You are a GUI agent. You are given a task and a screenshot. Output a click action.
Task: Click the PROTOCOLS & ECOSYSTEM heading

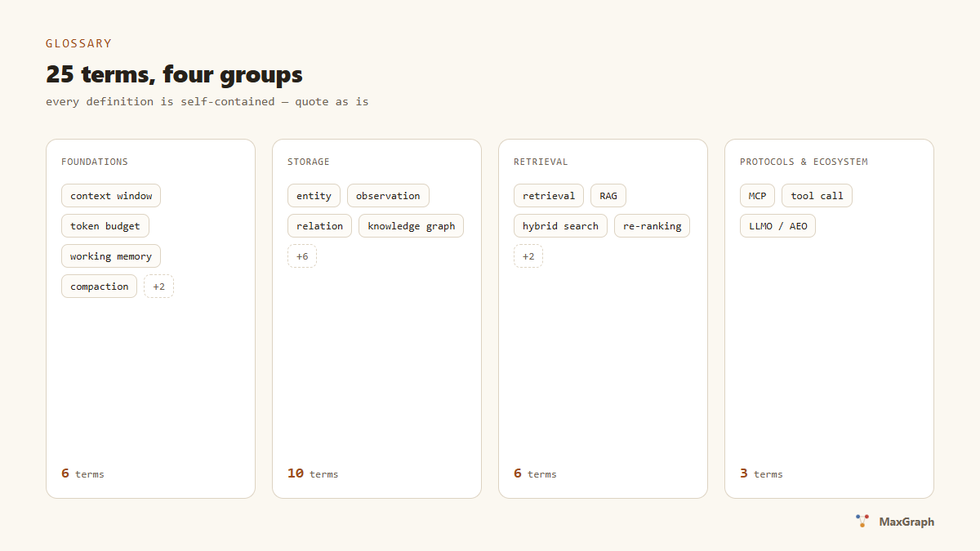(804, 162)
